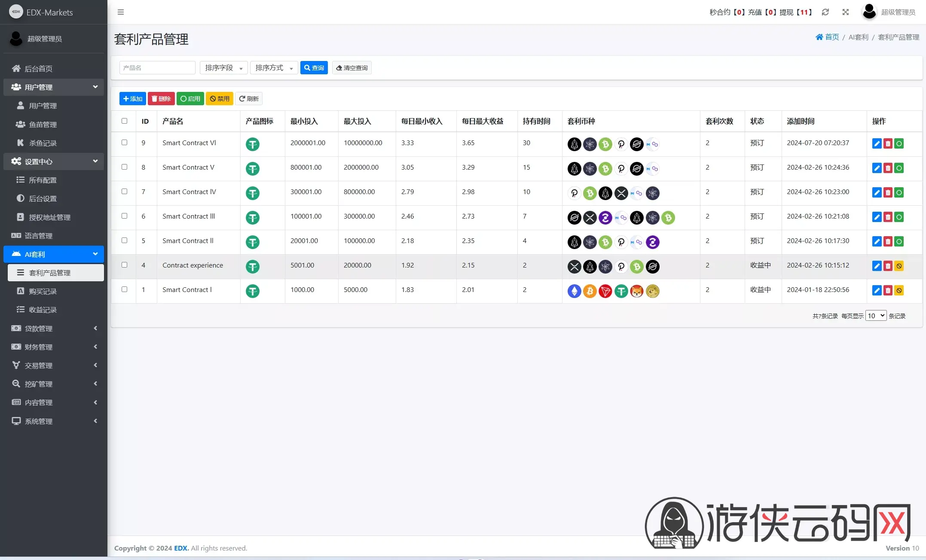Toggle the sidebar hamburger menu icon
Screen dimensions: 926x560
point(121,12)
